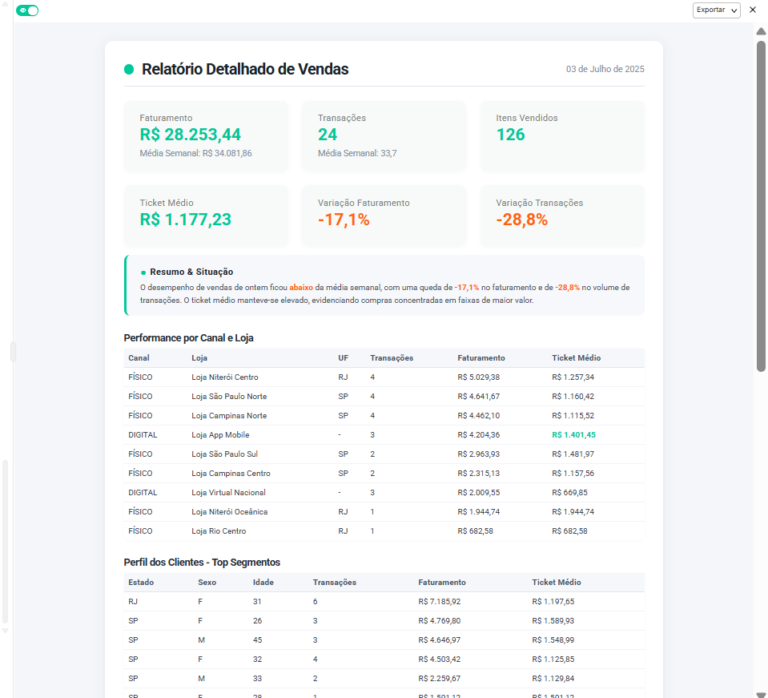
Task: Open the Exportar dropdown
Action: pos(716,10)
